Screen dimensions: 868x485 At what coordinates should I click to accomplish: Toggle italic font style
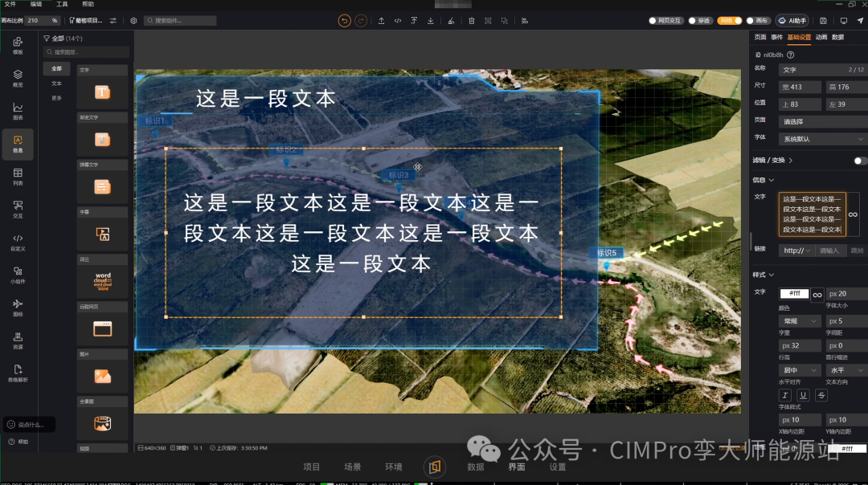point(785,395)
